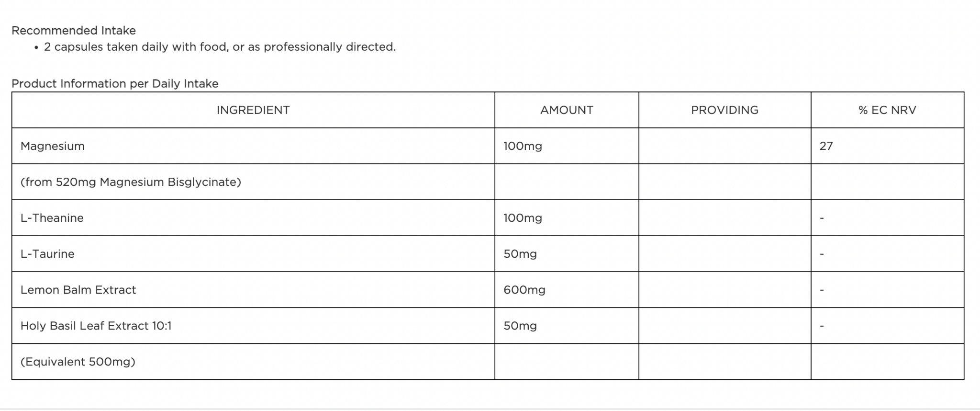Click the INGREDIENT column header
This screenshot has height=411, width=980.
click(253, 110)
